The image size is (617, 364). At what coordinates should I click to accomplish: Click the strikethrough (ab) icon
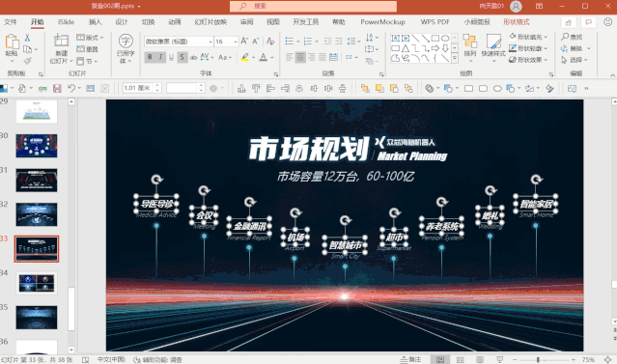pyautogui.click(x=193, y=58)
